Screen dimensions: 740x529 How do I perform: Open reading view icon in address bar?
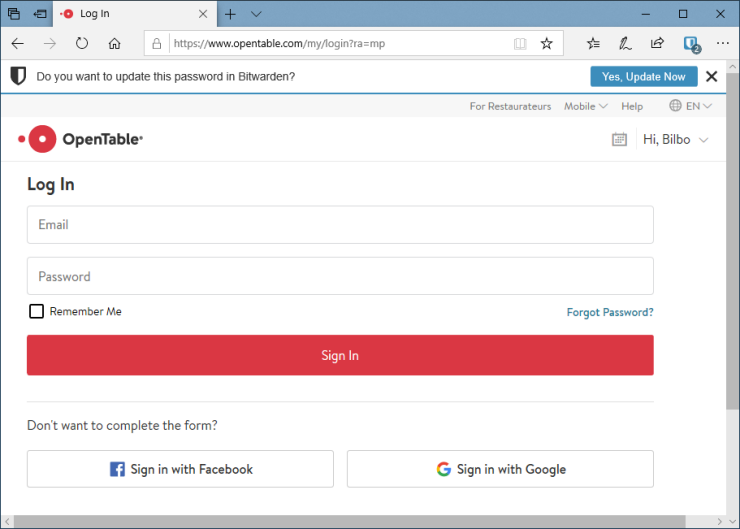coord(520,43)
